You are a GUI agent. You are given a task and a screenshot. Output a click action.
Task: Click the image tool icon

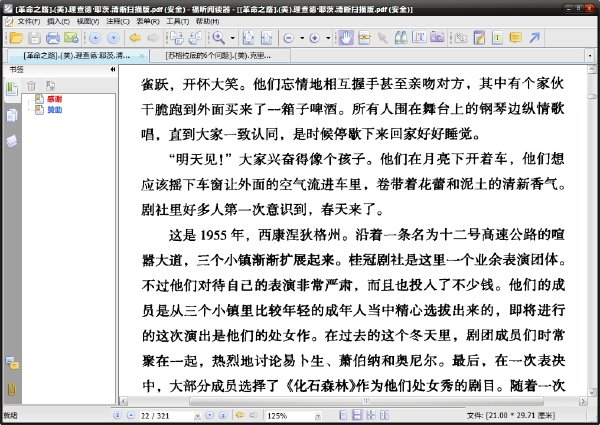(437, 37)
